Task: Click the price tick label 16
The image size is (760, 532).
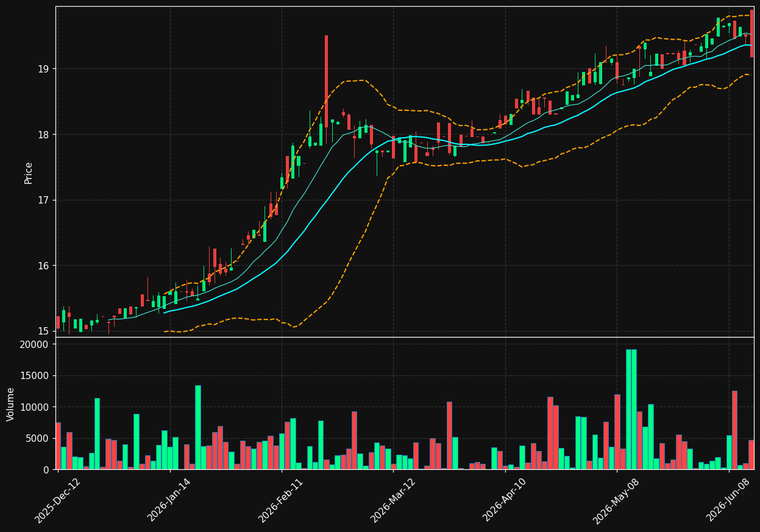Action: [x=43, y=266]
